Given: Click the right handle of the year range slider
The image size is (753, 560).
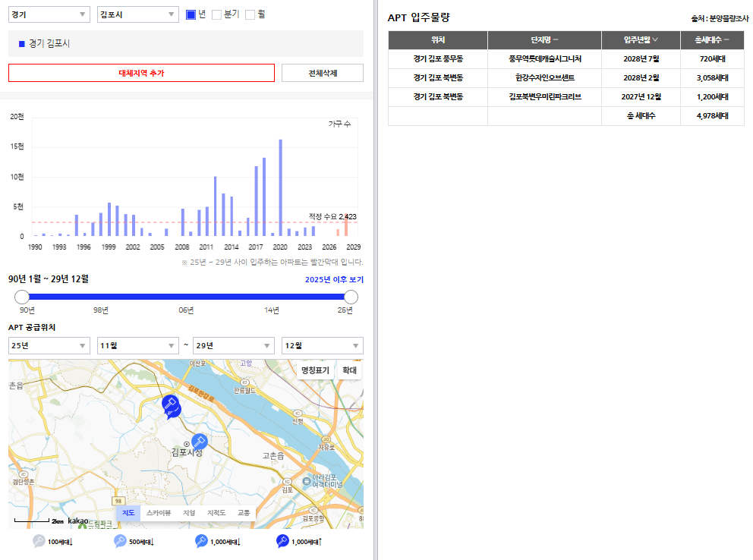Looking at the screenshot, I should click(351, 297).
